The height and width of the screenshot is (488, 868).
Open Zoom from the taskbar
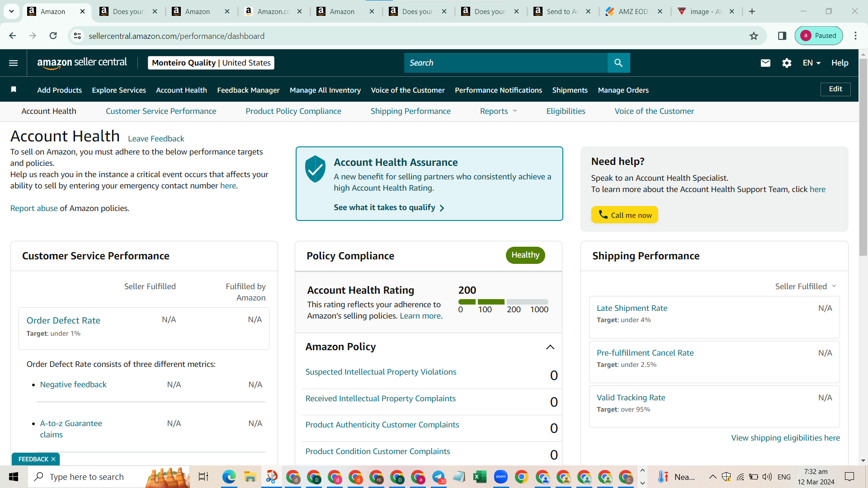(x=501, y=477)
